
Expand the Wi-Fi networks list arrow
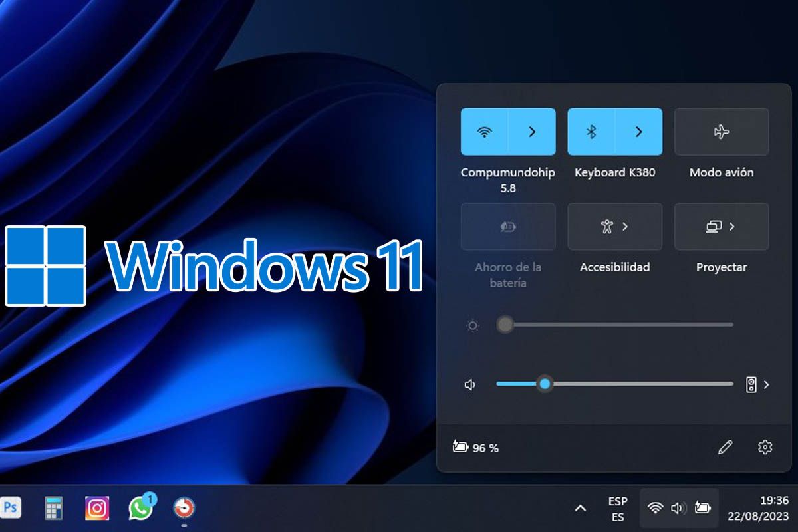point(532,132)
